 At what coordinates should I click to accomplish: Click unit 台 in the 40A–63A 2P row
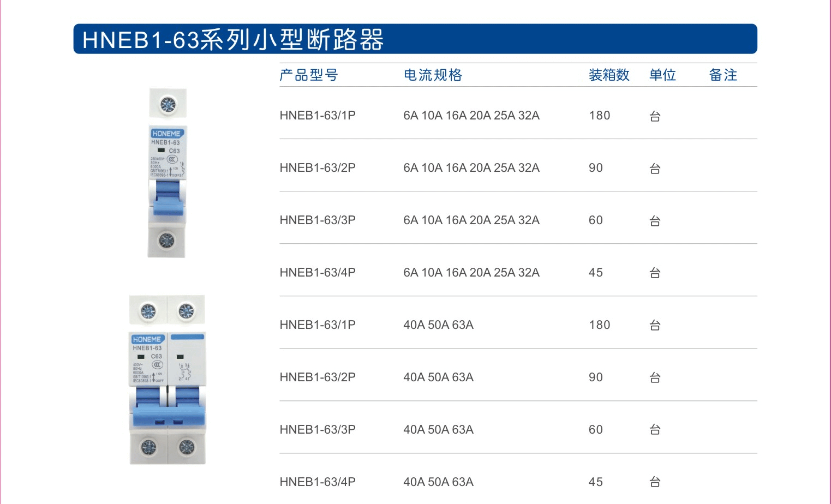(x=655, y=377)
